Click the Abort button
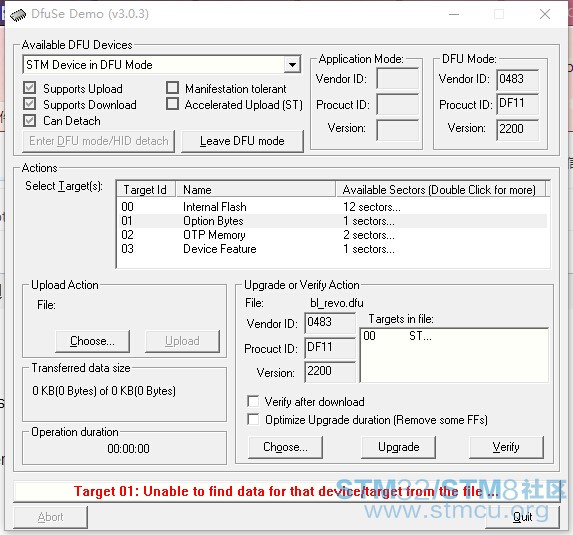 [x=50, y=517]
